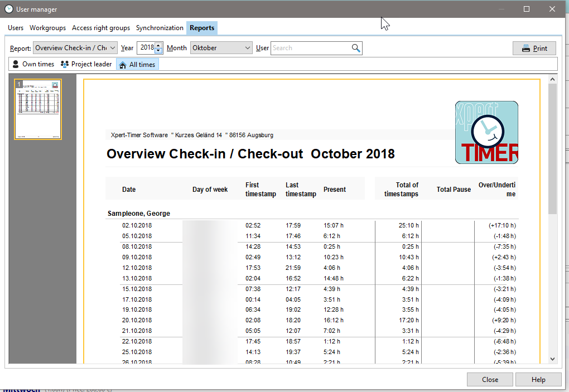Click the Close button at the bottom
Image resolution: width=569 pixels, height=392 pixels.
click(490, 380)
